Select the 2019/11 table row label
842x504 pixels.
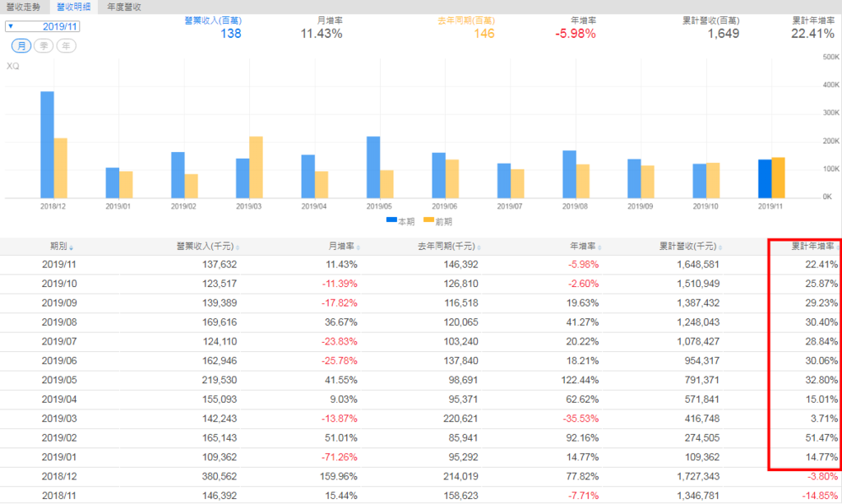click(59, 265)
